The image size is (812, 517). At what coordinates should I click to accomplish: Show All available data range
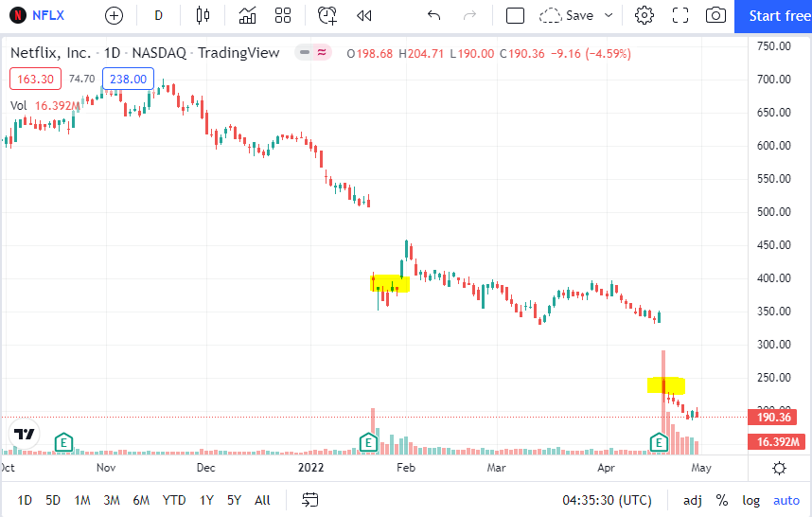pos(262,500)
